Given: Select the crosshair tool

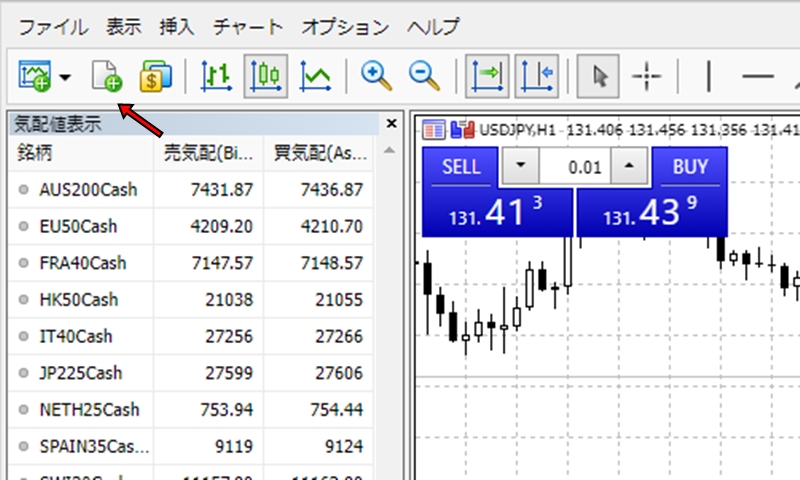Looking at the screenshot, I should coord(646,77).
